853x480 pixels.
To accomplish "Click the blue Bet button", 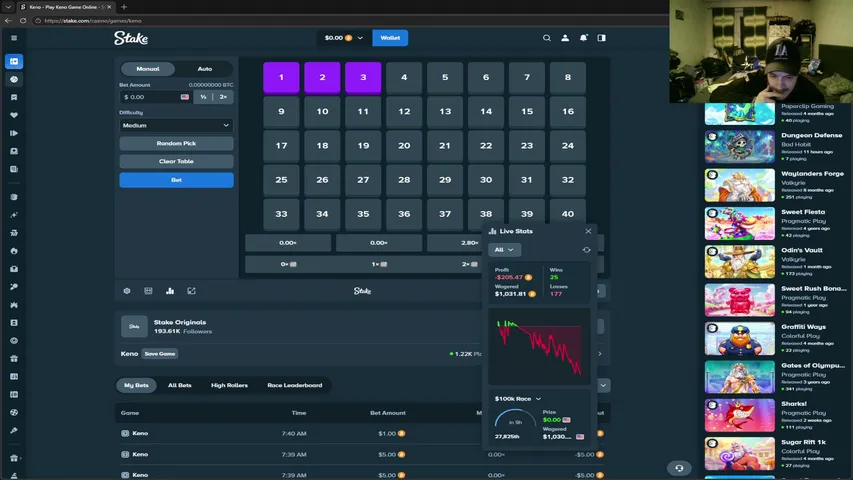I will (176, 180).
